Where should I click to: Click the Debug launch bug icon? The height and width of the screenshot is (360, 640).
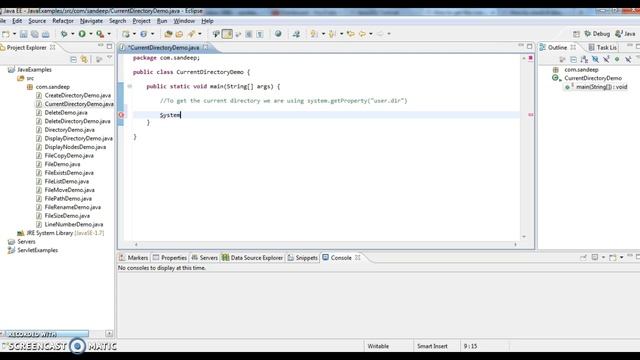point(64,34)
